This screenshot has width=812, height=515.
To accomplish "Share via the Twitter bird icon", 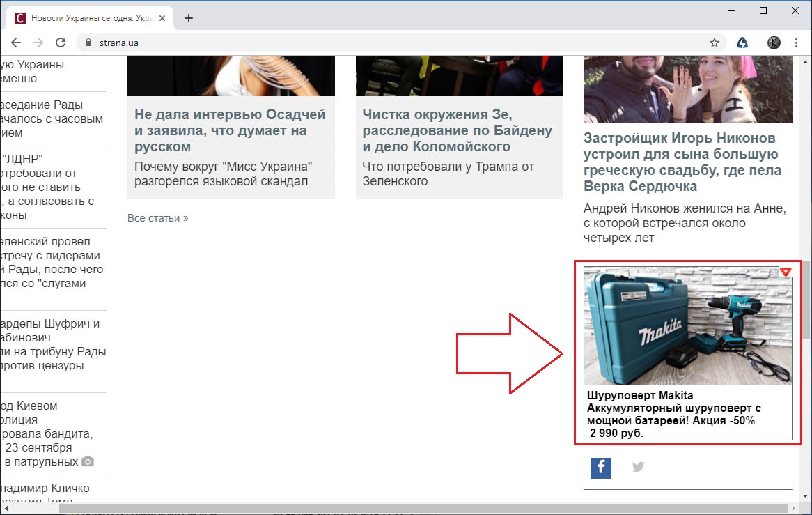I will click(638, 467).
